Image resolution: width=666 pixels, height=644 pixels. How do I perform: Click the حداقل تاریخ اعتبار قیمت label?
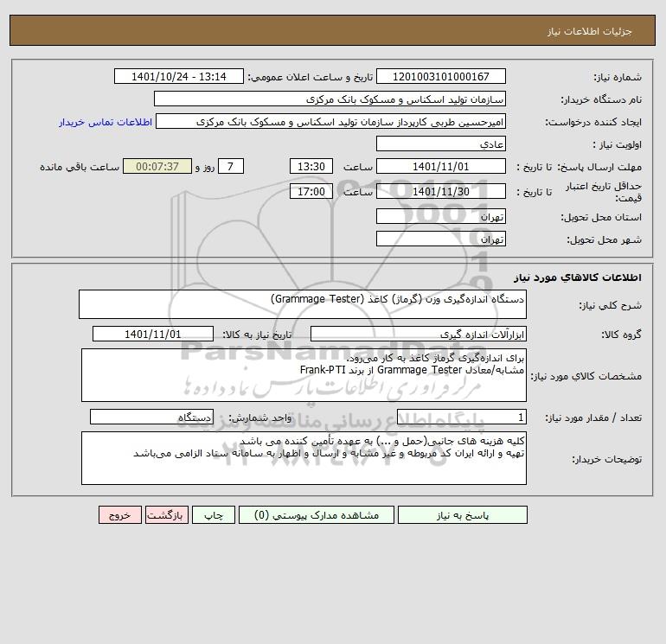[x=604, y=192]
